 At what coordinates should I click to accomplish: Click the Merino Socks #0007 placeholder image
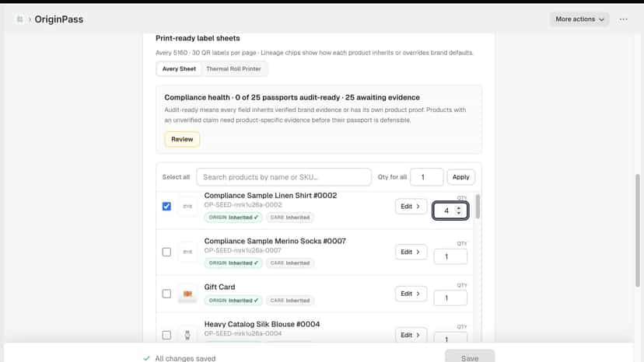187,252
